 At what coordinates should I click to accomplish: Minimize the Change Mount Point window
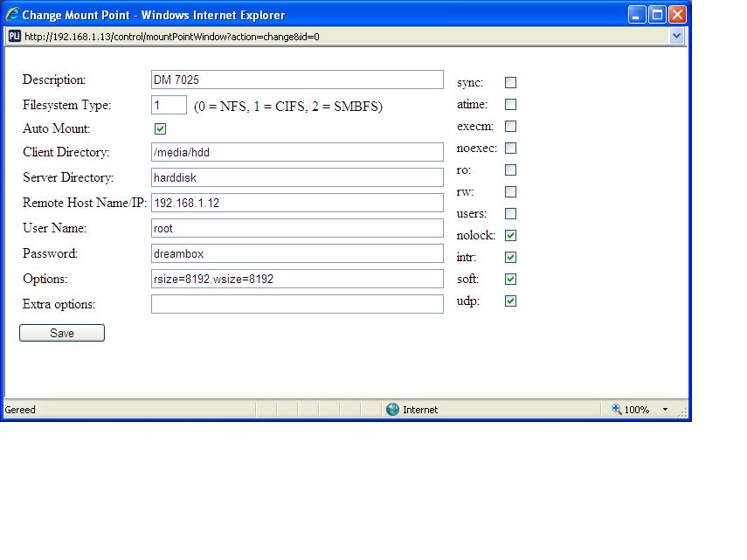tap(637, 15)
